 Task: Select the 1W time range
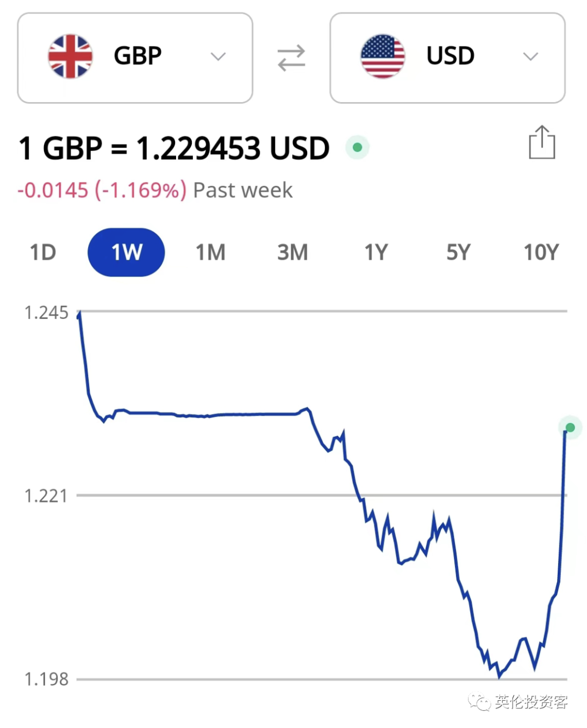click(x=126, y=252)
